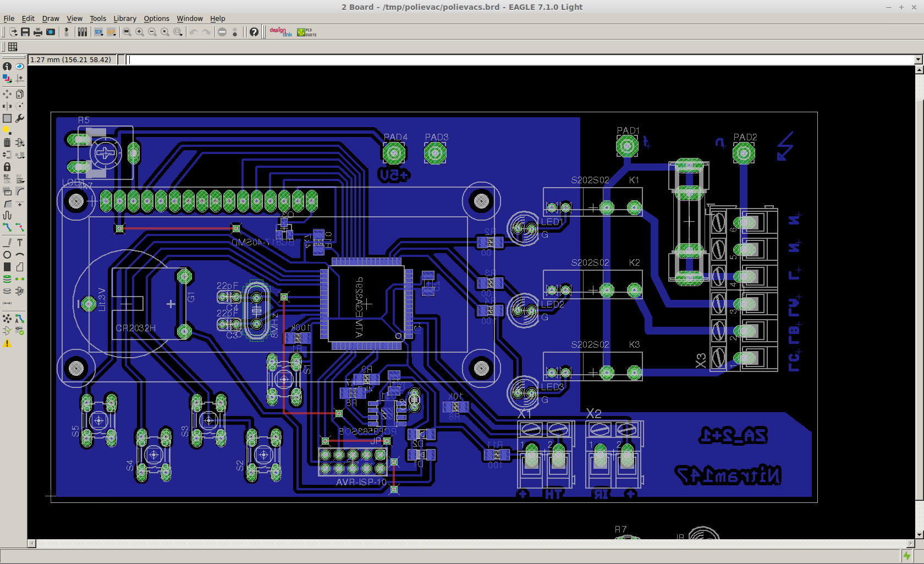The height and width of the screenshot is (564, 924).
Task: Open the Window menu
Action: [x=189, y=18]
